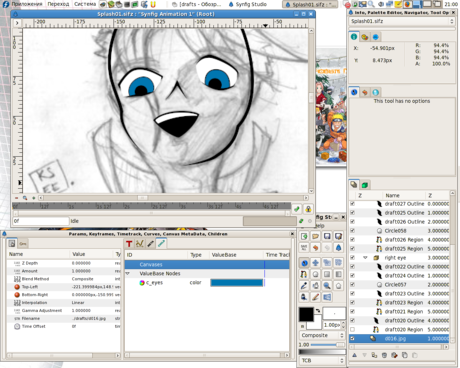The image size is (460, 368).
Task: Click the Save As icon in the toolbox
Action: pyautogui.click(x=338, y=236)
